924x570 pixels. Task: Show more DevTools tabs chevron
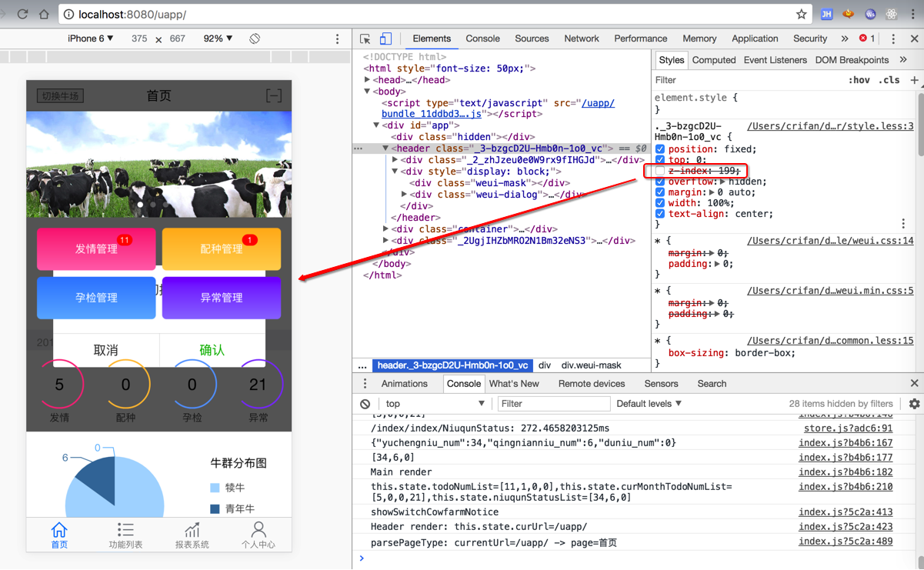tap(844, 38)
